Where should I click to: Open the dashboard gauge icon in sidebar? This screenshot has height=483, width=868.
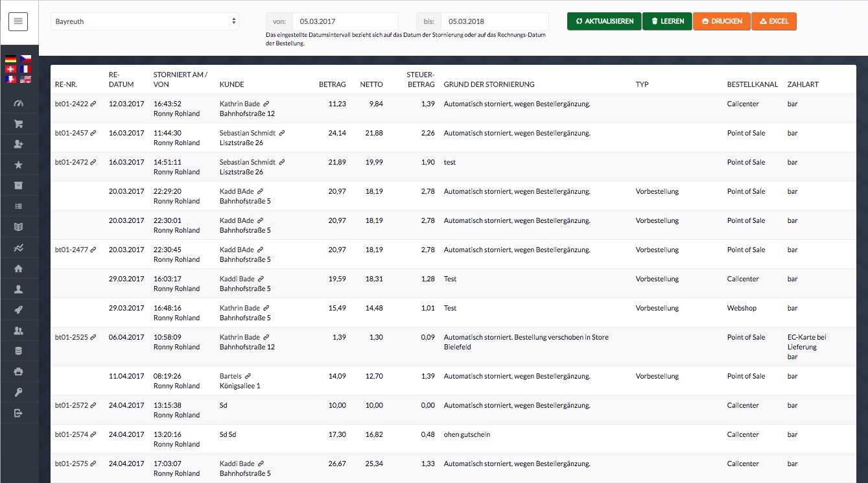[18, 104]
